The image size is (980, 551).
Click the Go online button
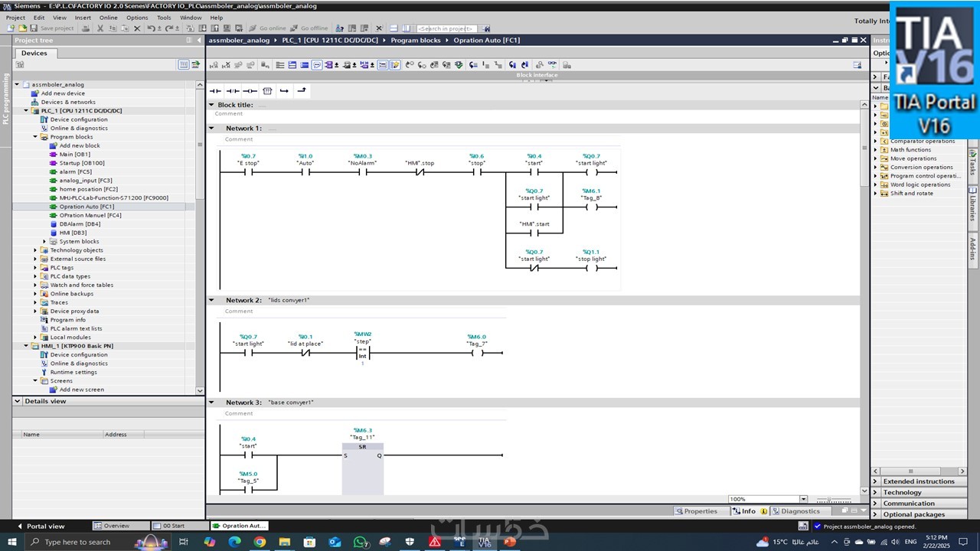pos(268,28)
